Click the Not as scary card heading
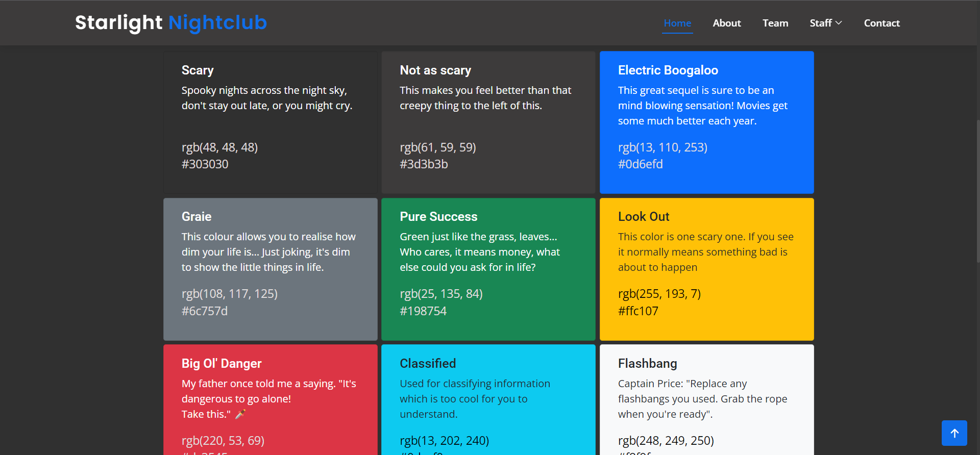Viewport: 980px width, 455px height. point(435,70)
